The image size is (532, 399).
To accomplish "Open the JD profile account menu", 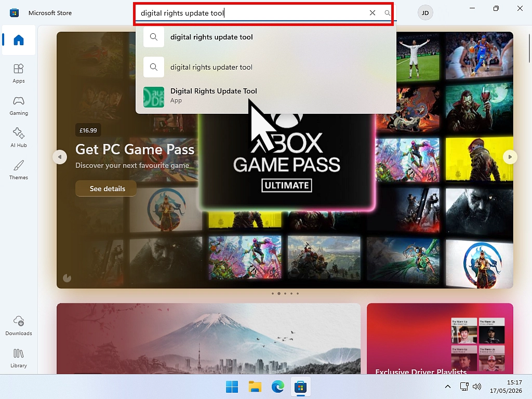I will [x=425, y=13].
